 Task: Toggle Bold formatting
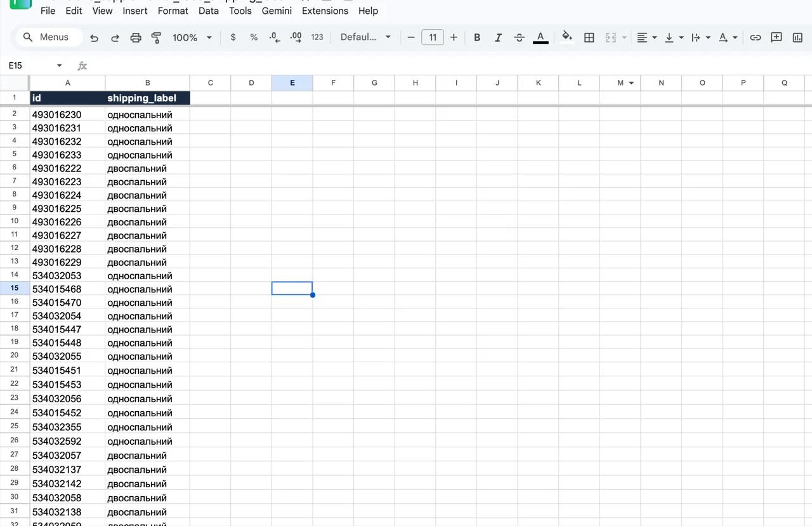coord(477,37)
